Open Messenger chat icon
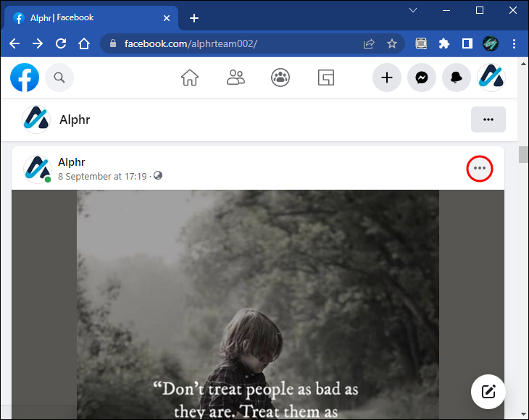529x420 pixels. [422, 78]
